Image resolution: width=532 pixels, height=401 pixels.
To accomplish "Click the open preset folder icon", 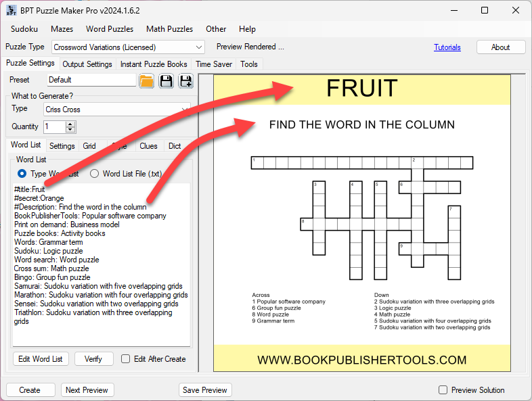I will (x=146, y=80).
